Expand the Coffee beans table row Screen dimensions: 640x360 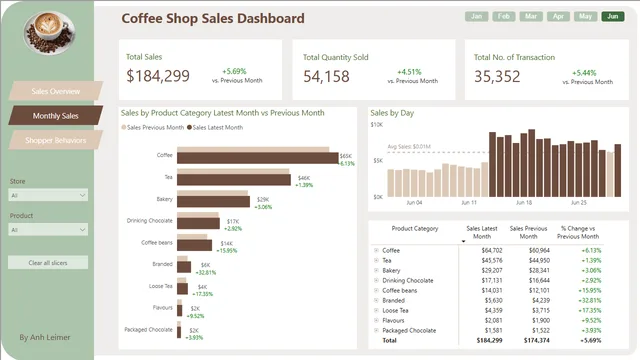376,290
